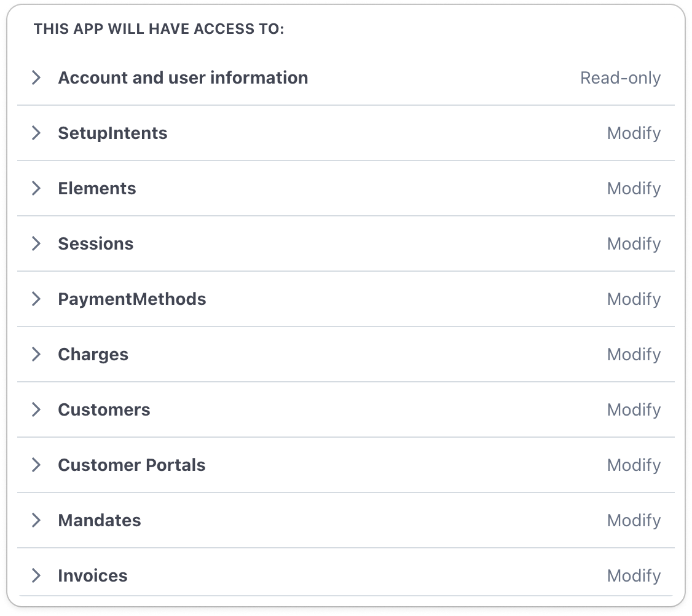Viewport: 692px width, 616px height.
Task: Expand the Account and user information chevron
Action: pyautogui.click(x=37, y=77)
